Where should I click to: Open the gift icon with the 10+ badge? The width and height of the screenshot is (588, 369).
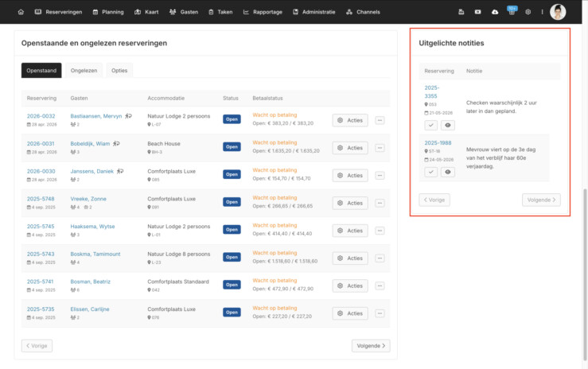pos(512,11)
